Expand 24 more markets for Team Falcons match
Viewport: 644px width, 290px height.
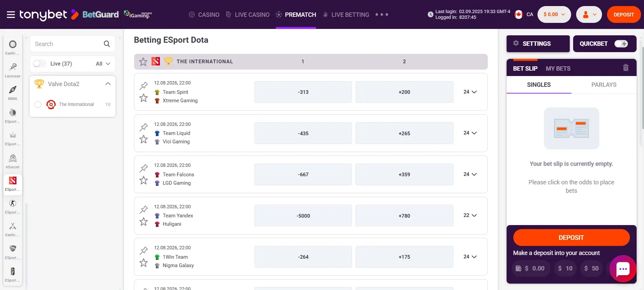[x=470, y=174]
